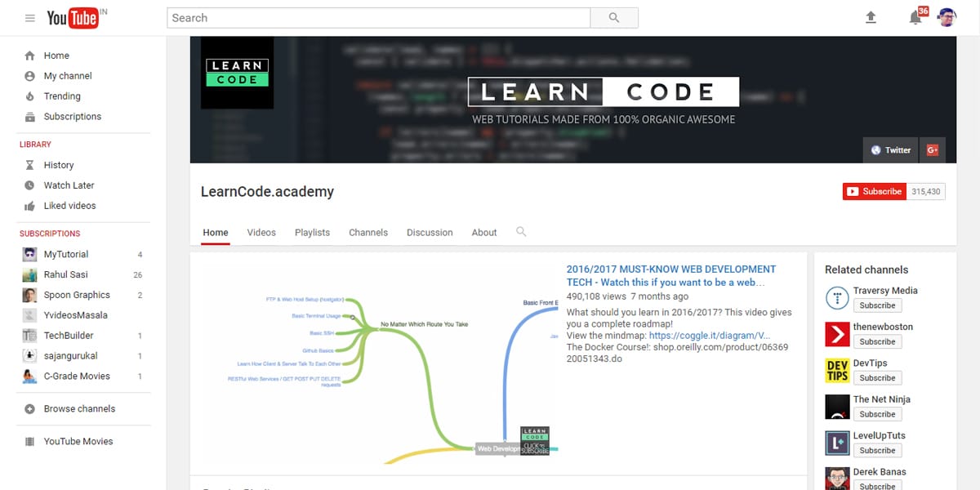Open the Google+ banner link
Viewport: 980px width, 490px height.
click(933, 149)
